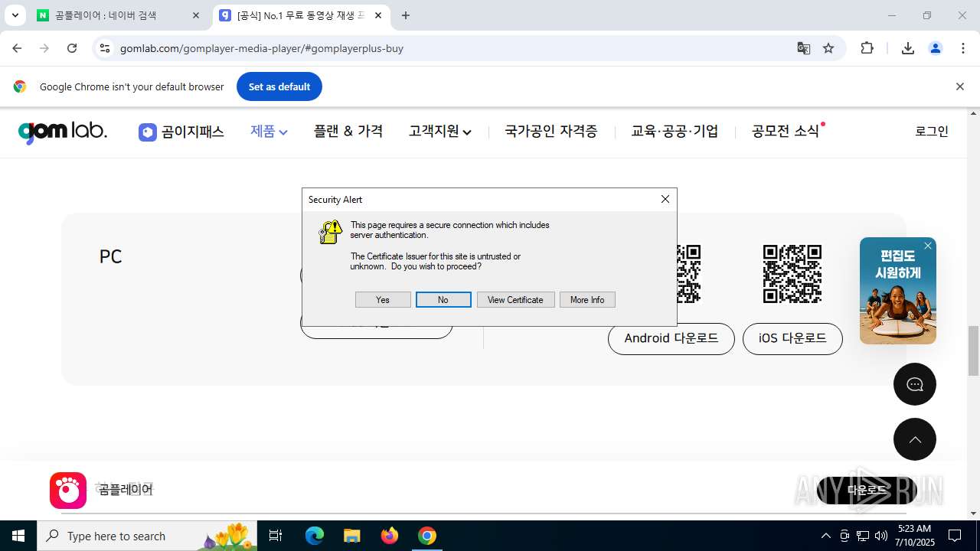Select the [공식] No.1 무료 동영상 tab
The width and height of the screenshot is (980, 551).
302,15
